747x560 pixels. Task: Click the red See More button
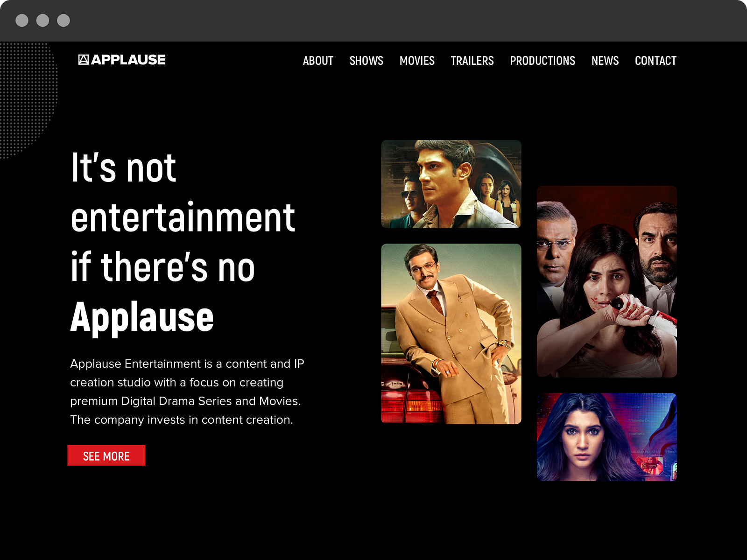coord(106,455)
